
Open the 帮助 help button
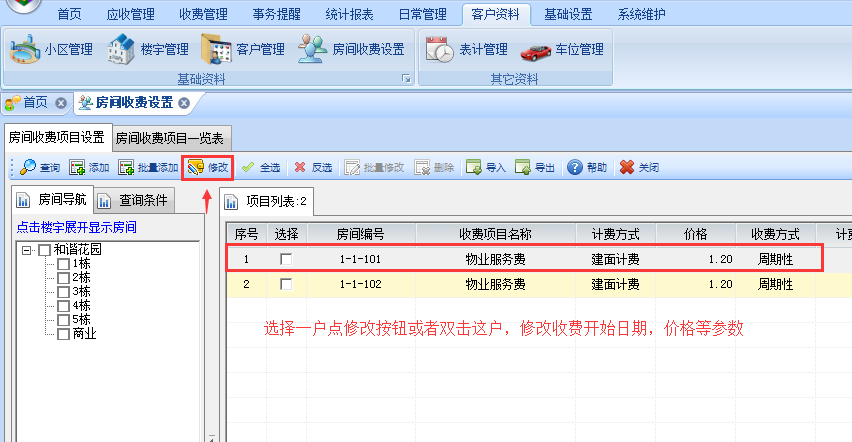point(587,167)
